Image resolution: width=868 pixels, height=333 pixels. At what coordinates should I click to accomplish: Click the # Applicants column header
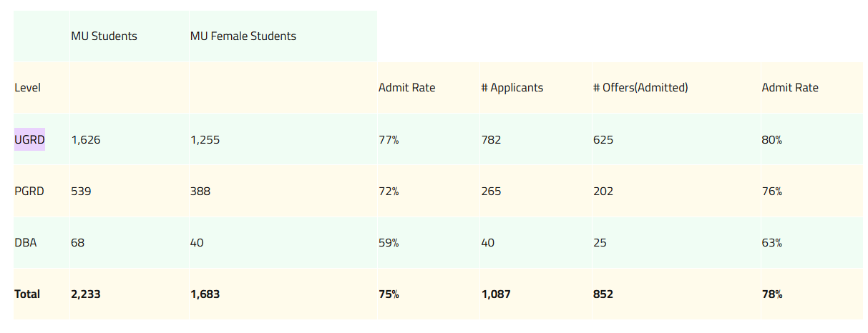coord(512,88)
